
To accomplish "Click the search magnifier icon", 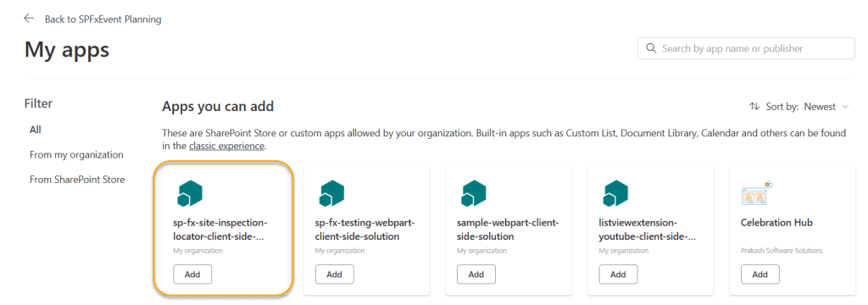I will coord(651,48).
